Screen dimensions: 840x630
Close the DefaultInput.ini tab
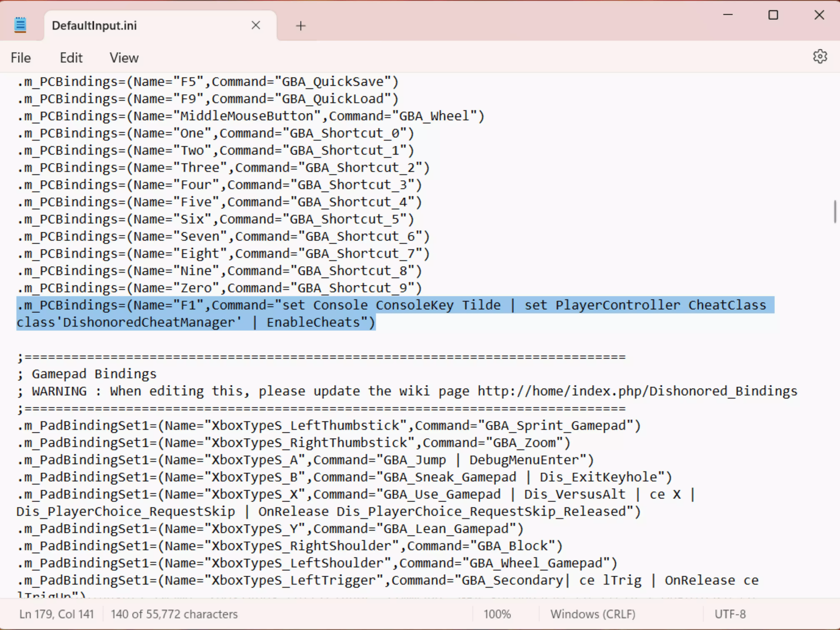coord(256,25)
